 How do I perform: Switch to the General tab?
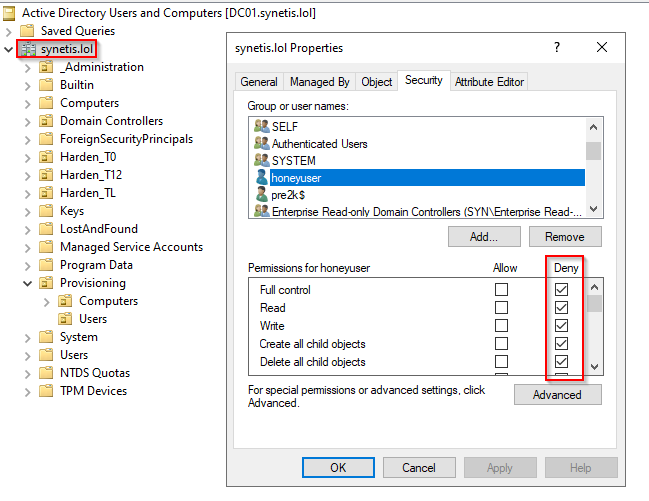(259, 82)
